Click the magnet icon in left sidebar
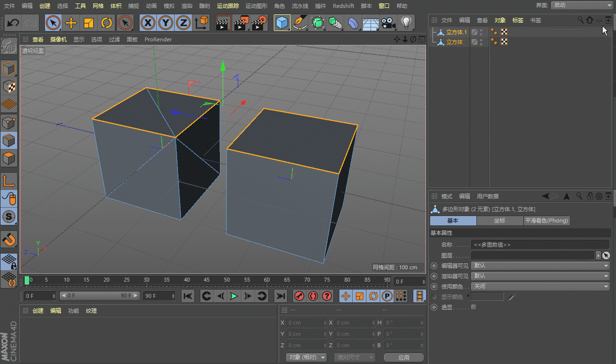 click(9, 240)
